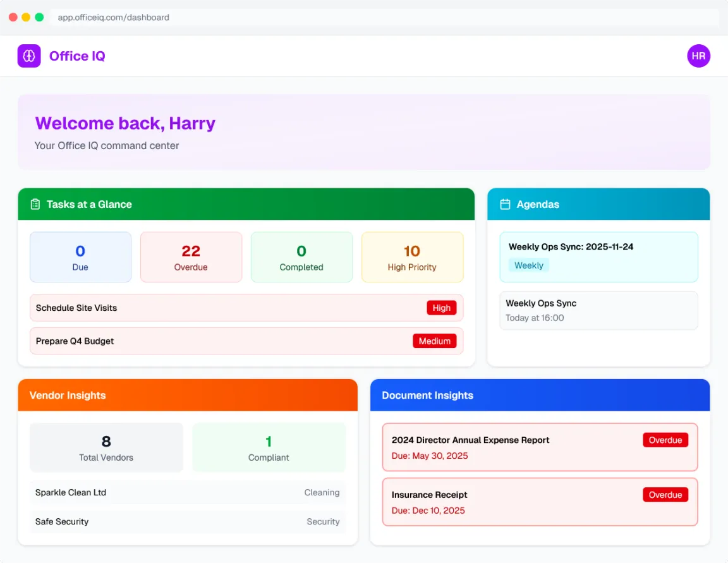Click the Weekly tag under Weekly Ops Sync
The height and width of the screenshot is (563, 728).
pyautogui.click(x=528, y=265)
